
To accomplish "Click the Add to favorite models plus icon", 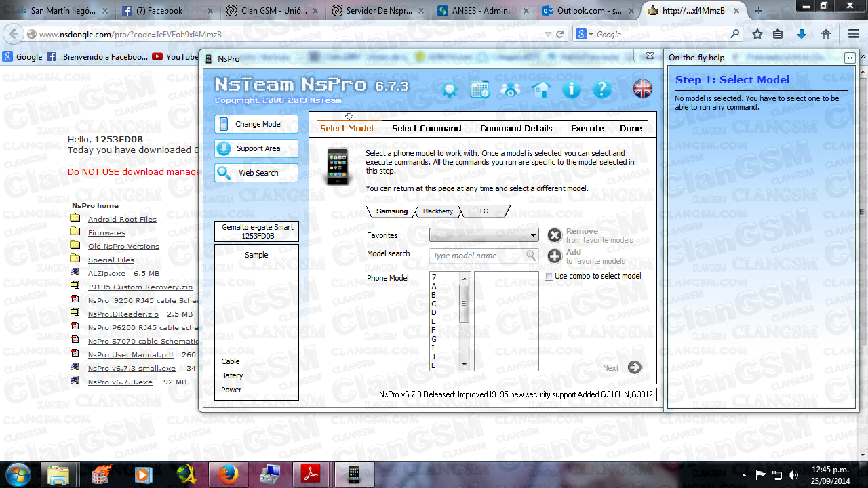I will pos(555,256).
